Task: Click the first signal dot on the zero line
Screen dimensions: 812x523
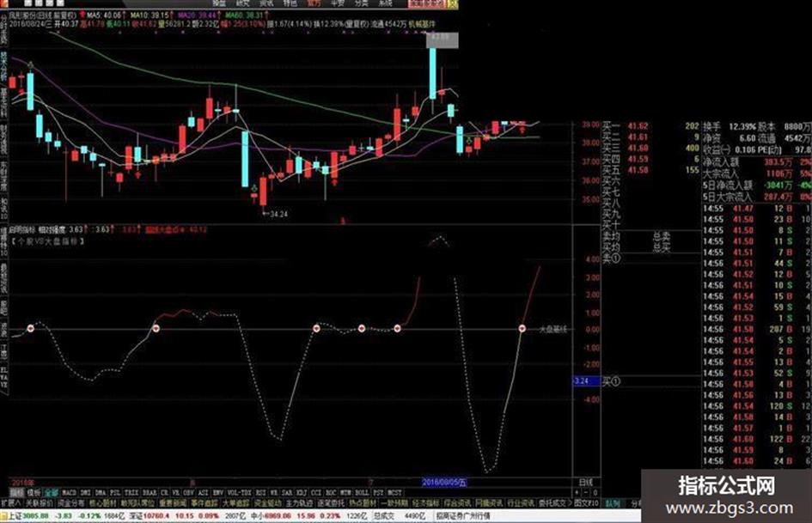Action: pos(31,328)
